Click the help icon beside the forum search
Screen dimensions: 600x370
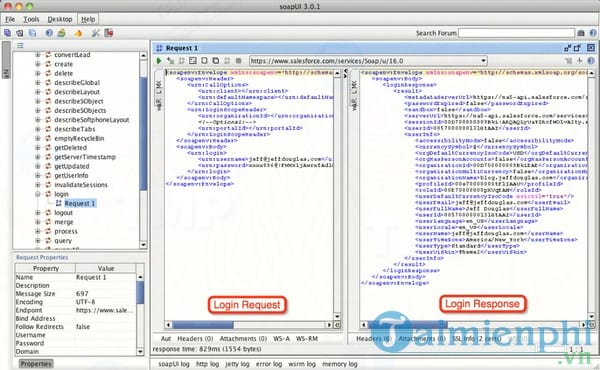coord(592,33)
